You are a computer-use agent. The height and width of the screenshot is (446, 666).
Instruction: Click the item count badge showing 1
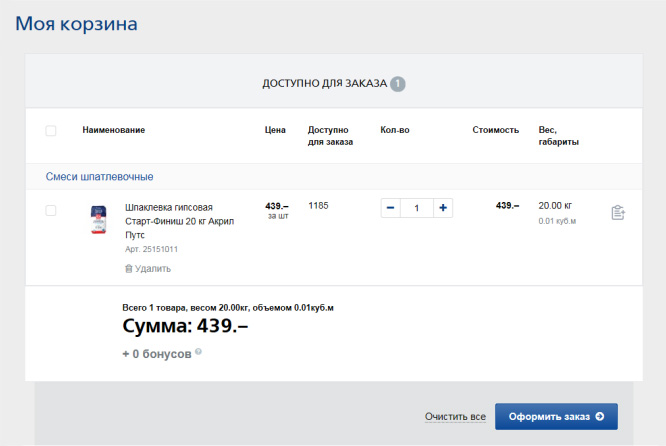398,84
